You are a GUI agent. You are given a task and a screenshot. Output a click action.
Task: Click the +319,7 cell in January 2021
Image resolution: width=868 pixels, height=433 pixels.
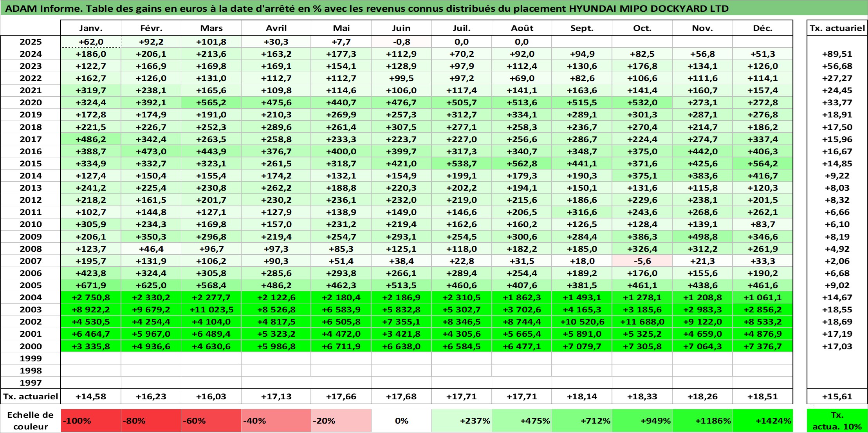[x=91, y=90]
